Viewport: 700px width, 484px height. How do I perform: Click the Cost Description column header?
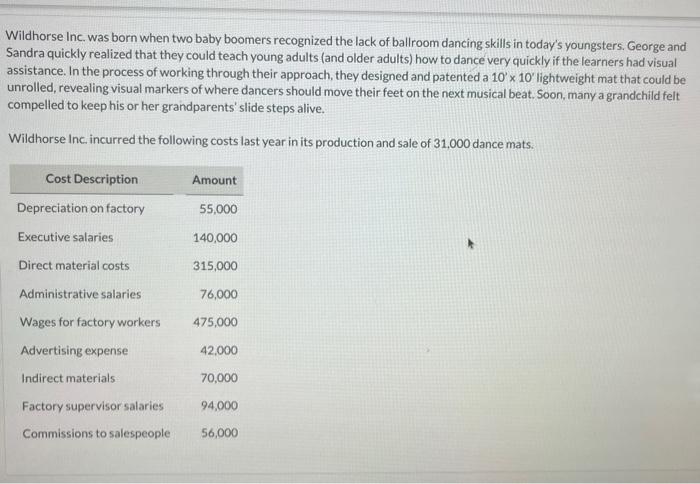[92, 179]
